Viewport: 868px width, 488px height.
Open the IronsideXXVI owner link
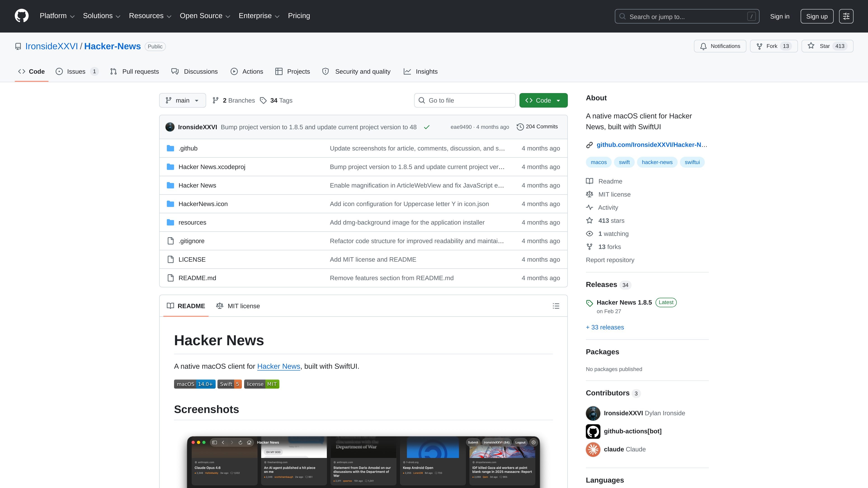coord(52,46)
